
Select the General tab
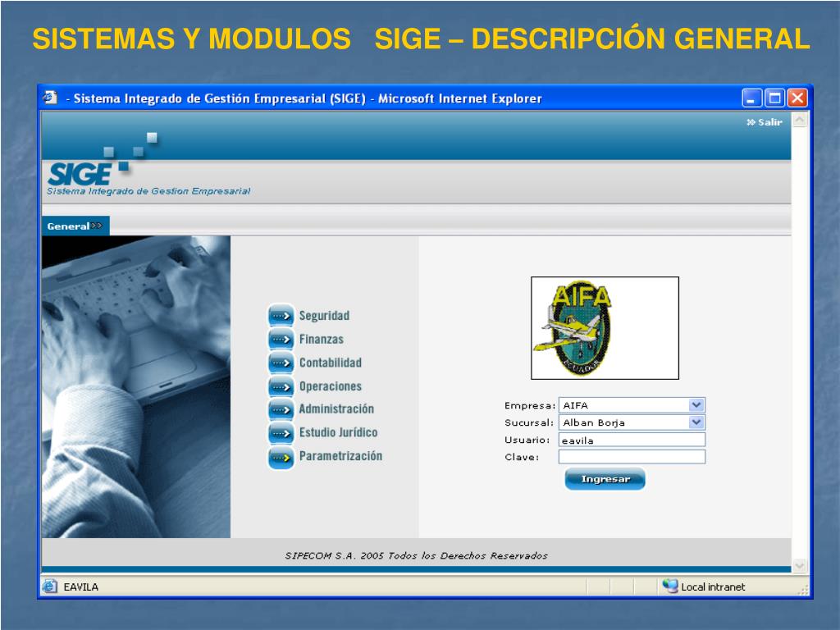(75, 226)
